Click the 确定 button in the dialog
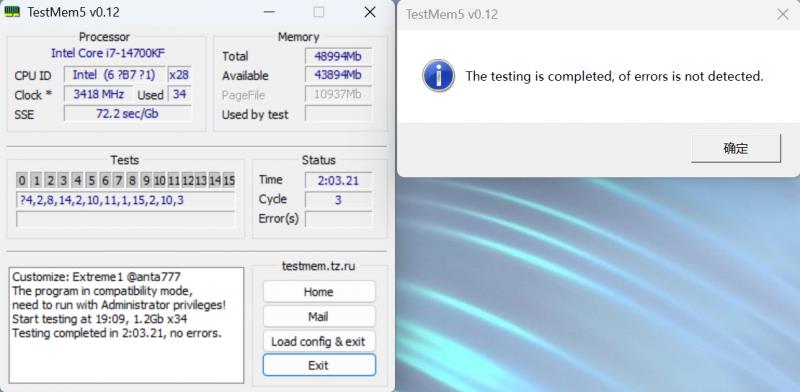This screenshot has height=392, width=800. coord(736,149)
